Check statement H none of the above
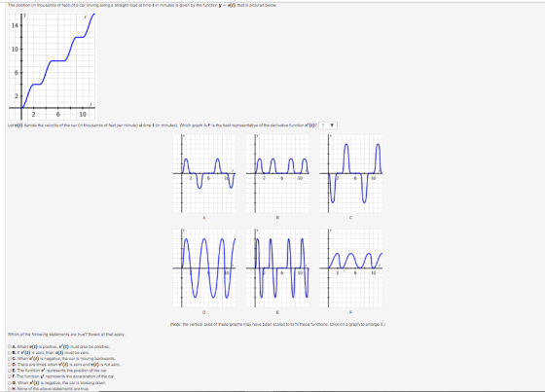545x392 pixels. point(10,388)
